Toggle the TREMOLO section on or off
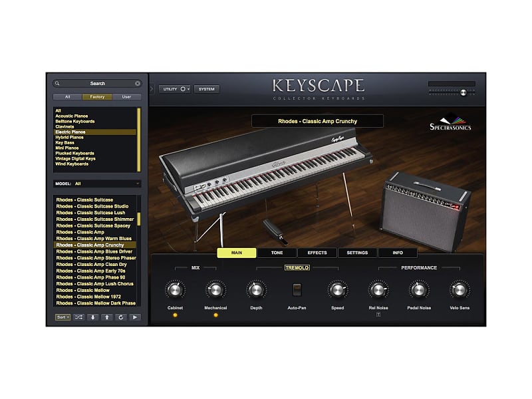The height and width of the screenshot is (399, 532). (297, 268)
